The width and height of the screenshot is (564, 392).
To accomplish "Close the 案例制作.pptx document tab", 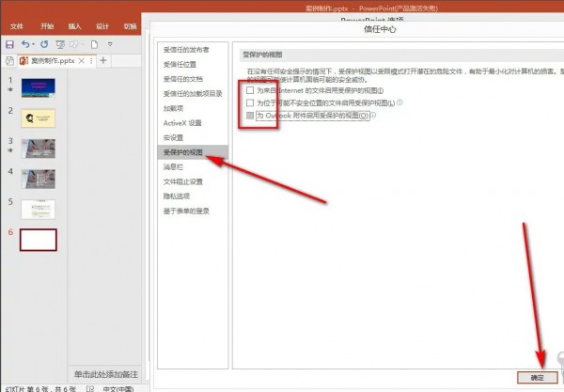I will click(x=82, y=61).
